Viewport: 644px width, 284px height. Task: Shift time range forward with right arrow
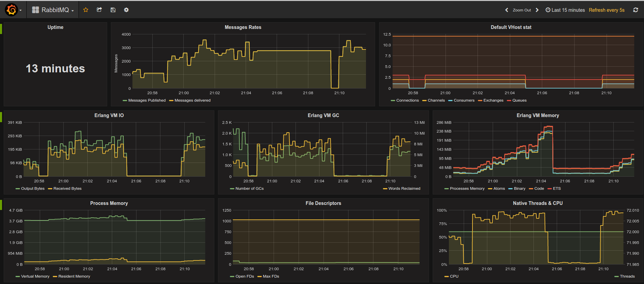pos(537,10)
